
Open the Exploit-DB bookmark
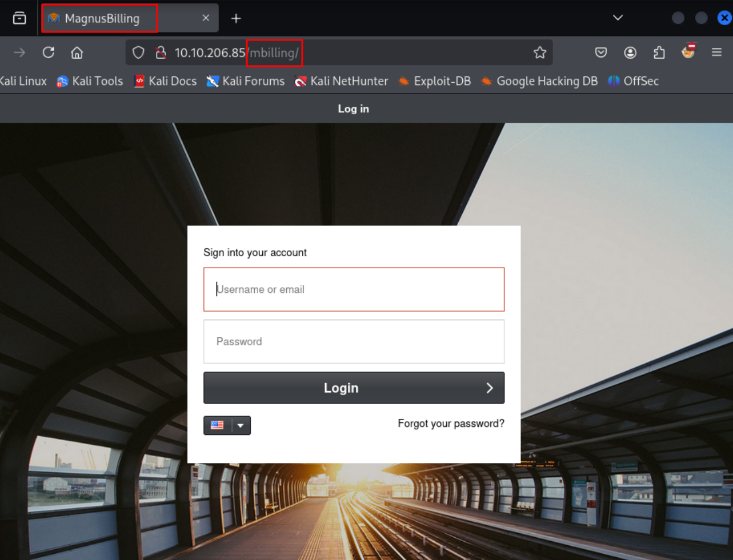coord(435,81)
